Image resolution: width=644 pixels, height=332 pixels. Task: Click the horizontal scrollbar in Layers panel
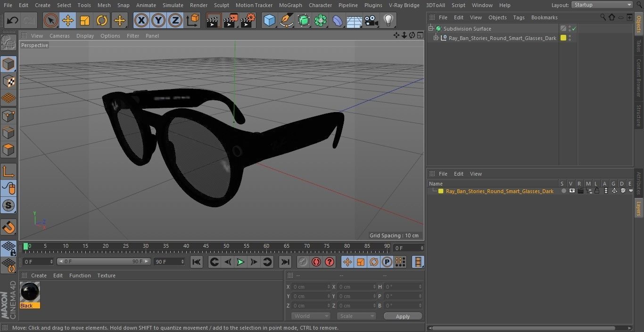(x=524, y=328)
